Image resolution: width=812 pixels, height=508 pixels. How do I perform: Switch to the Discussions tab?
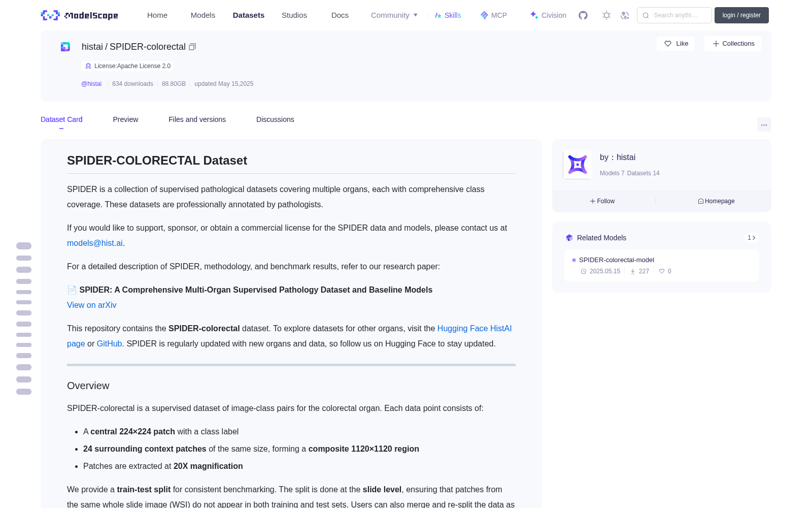click(x=275, y=119)
